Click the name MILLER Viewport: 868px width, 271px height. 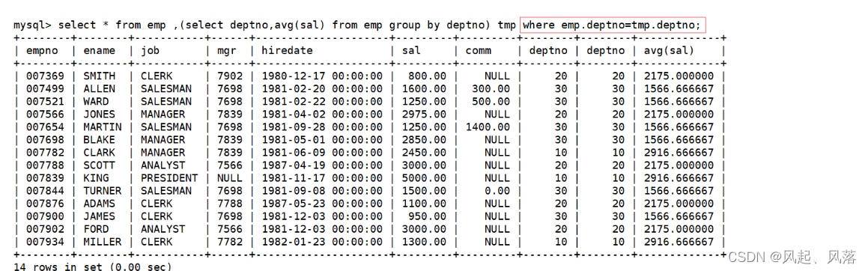click(x=103, y=242)
